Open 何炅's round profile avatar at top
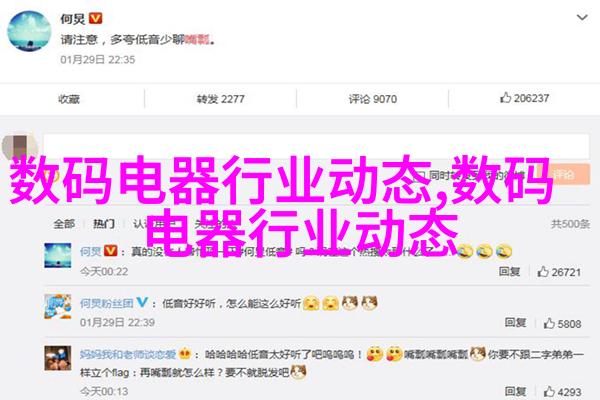 coord(29,31)
